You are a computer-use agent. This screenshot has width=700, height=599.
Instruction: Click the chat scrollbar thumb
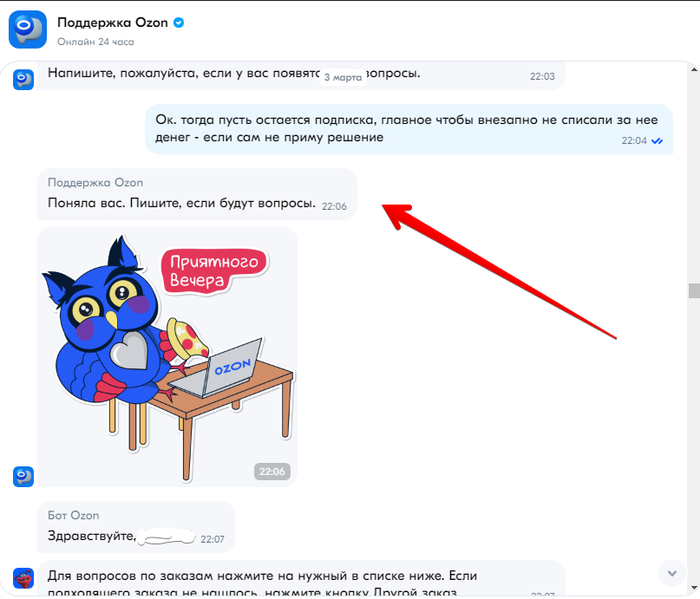(x=694, y=290)
